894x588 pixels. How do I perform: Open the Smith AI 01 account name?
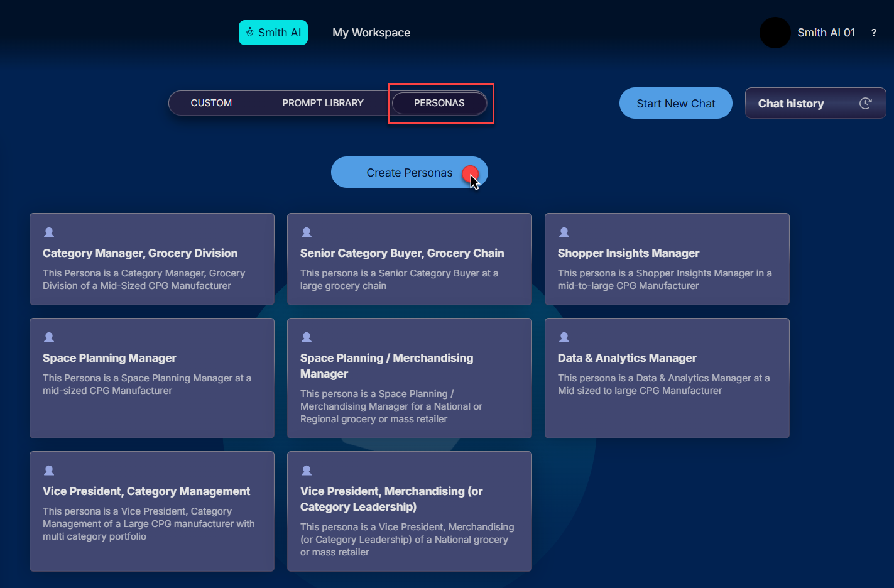(826, 33)
